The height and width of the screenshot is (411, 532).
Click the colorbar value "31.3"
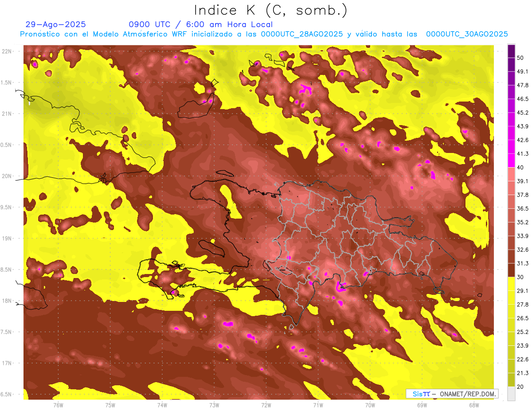(x=523, y=263)
